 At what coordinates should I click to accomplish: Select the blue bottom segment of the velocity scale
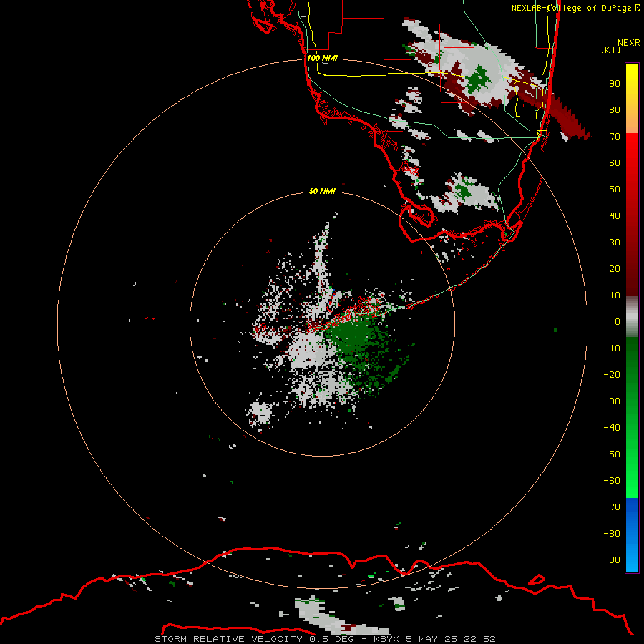pos(632,535)
